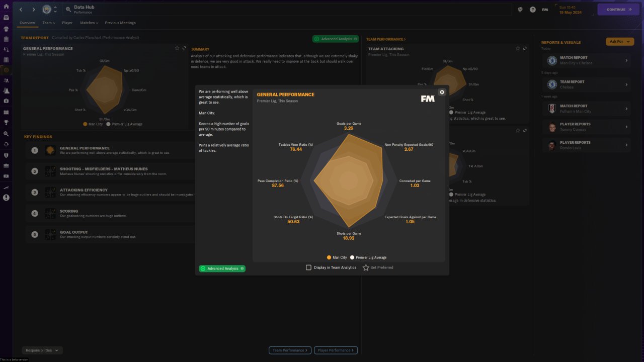
Task: Toggle Set Preferred star in the popup
Action: pos(366,267)
